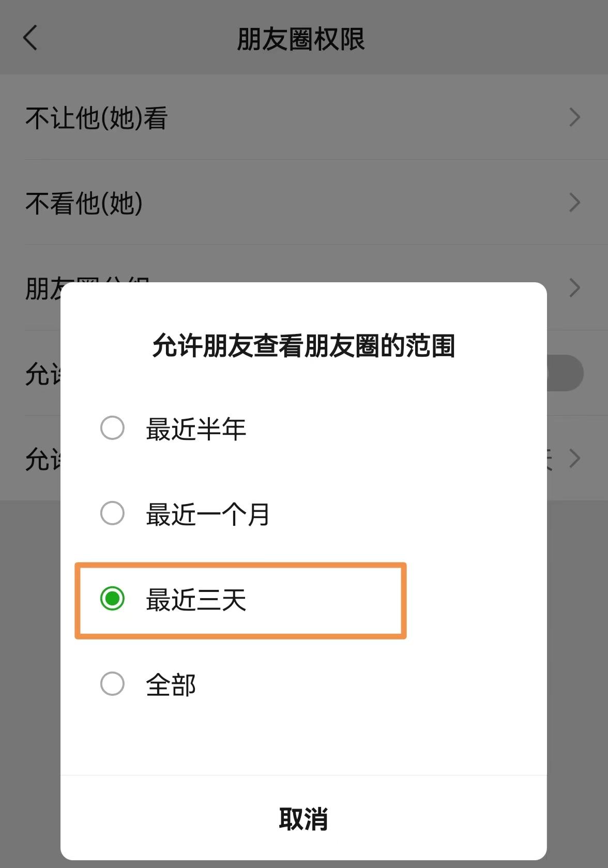Select the radio circle beside 最近一个月
Viewport: 608px width, 868px height.
112,513
